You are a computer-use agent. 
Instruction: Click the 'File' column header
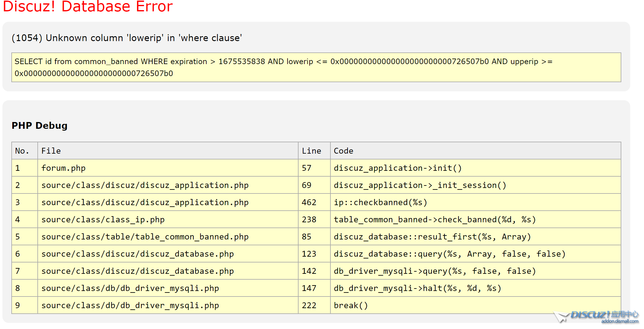[51, 151]
